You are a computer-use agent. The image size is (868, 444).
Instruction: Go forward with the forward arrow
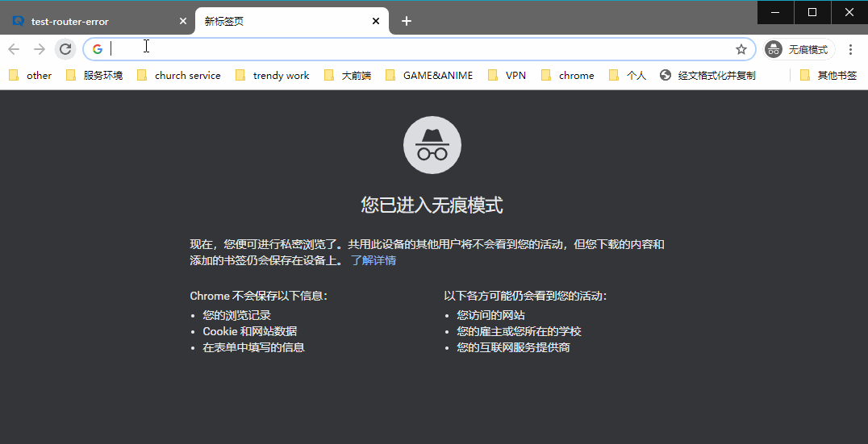[x=40, y=49]
